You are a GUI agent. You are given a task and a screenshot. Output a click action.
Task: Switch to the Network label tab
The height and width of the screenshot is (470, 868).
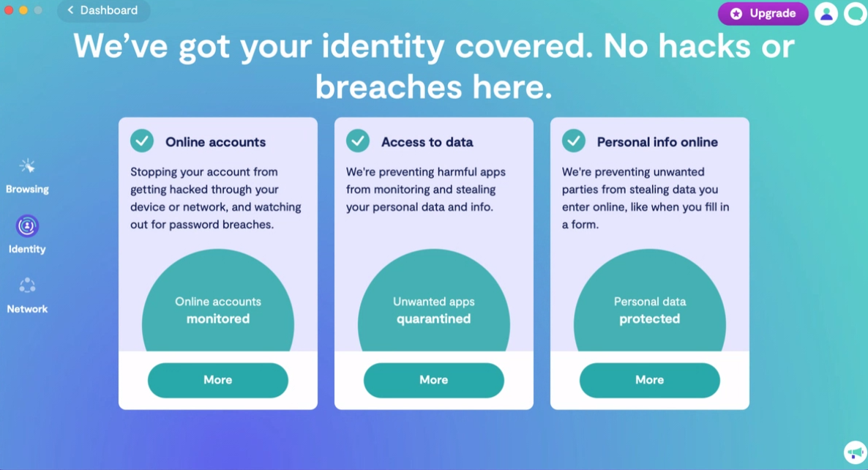(x=27, y=309)
